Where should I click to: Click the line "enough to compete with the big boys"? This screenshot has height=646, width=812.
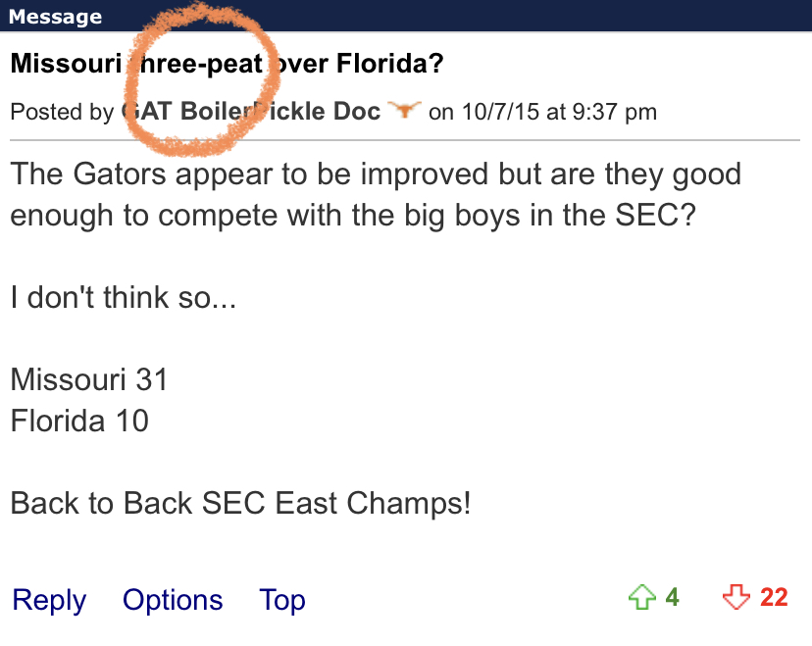(x=353, y=215)
